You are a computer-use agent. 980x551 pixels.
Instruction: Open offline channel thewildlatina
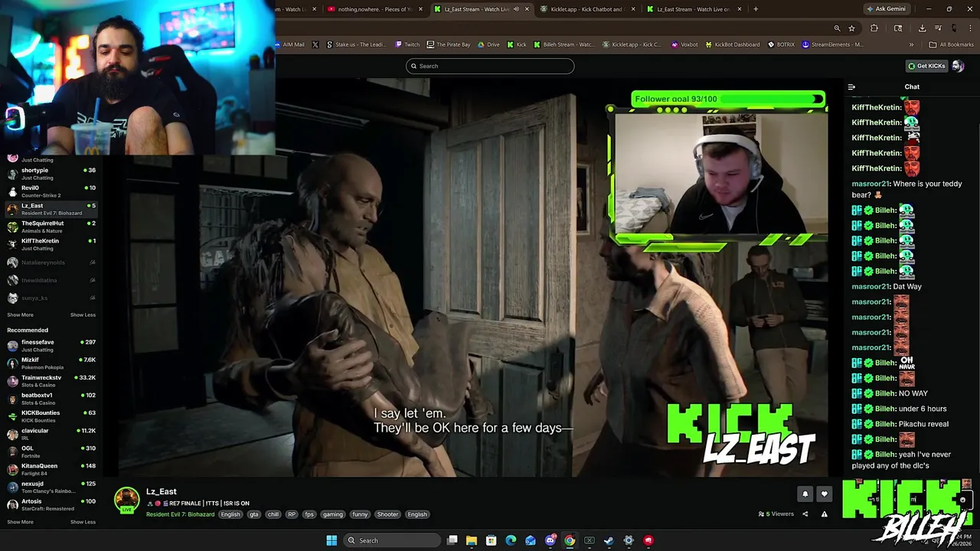click(x=51, y=280)
